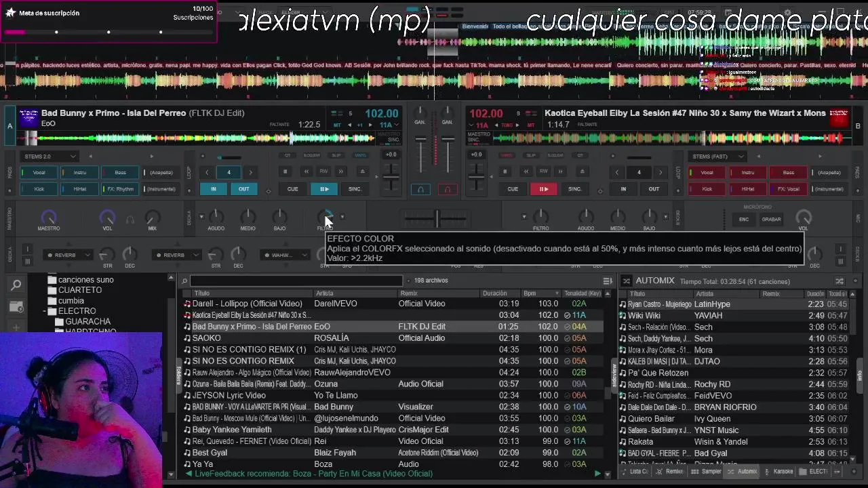Open the first REVERB effect dropdown
868x488 pixels.
pyautogui.click(x=87, y=255)
